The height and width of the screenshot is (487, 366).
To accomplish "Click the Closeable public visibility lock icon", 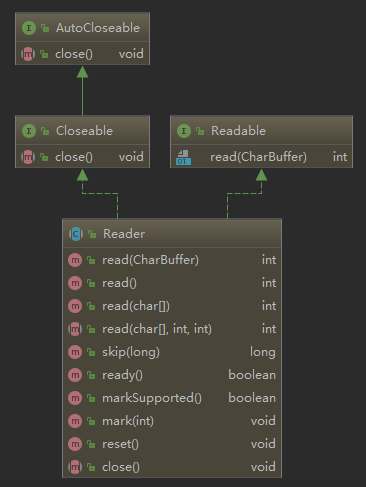I will coord(45,131).
